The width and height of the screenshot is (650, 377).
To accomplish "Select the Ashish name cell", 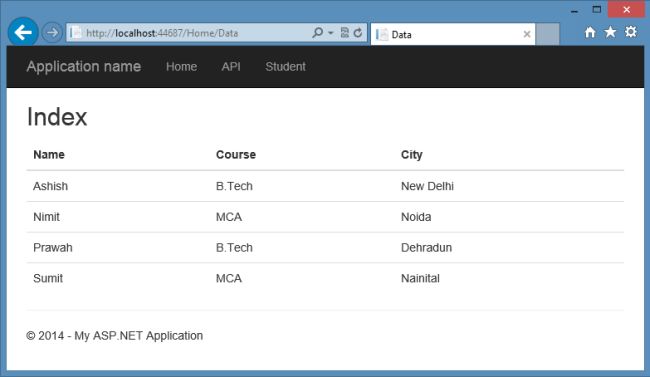I will [x=51, y=186].
